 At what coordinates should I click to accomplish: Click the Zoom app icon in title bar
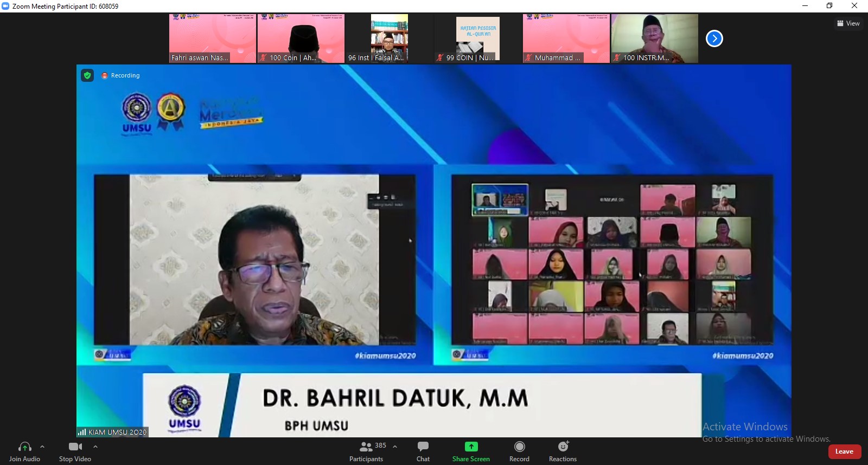coord(5,6)
